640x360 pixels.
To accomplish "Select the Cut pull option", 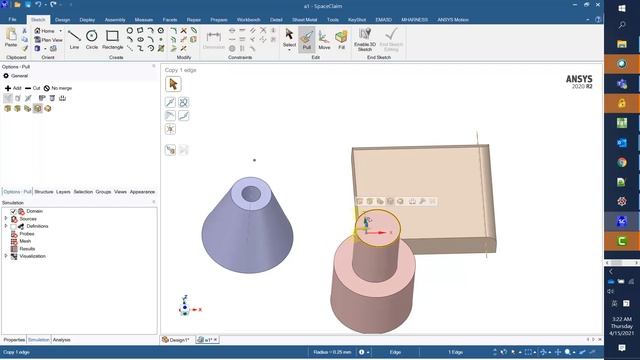I will [x=32, y=88].
